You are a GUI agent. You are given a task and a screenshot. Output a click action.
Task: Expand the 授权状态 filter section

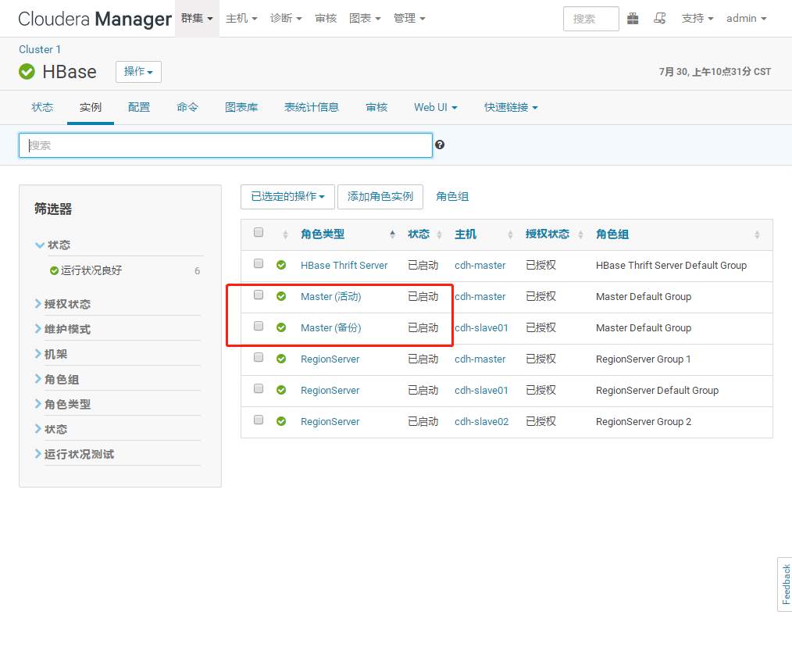[62, 304]
